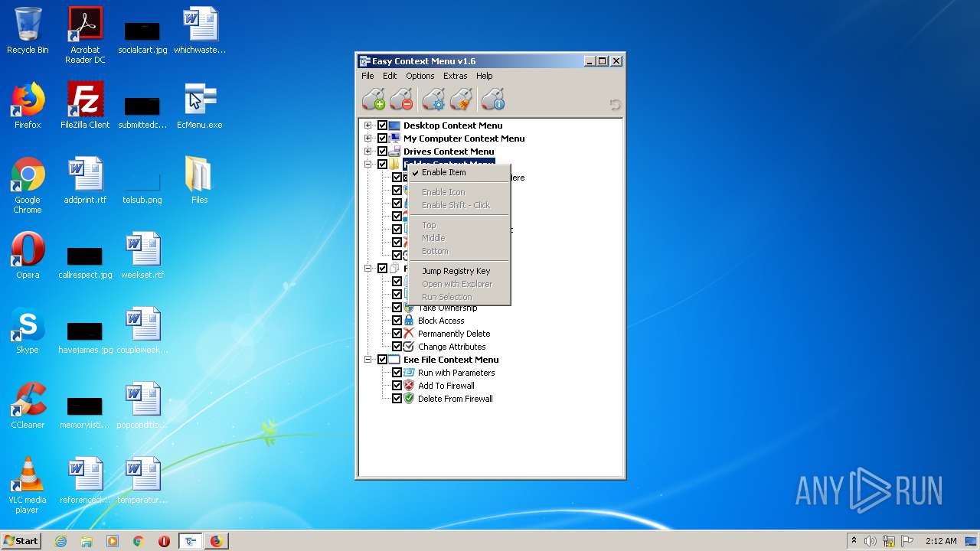
Task: Expand the Desktop Context Menu node
Action: pyautogui.click(x=368, y=126)
